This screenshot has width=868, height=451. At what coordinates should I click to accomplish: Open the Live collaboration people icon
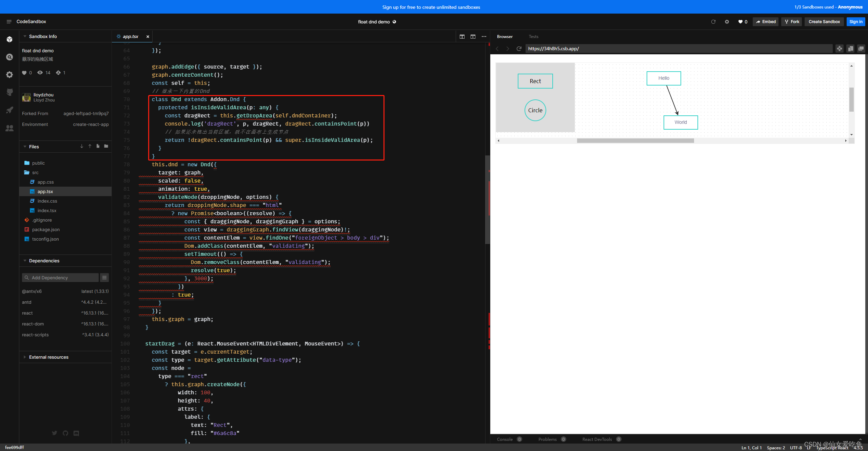(x=9, y=128)
